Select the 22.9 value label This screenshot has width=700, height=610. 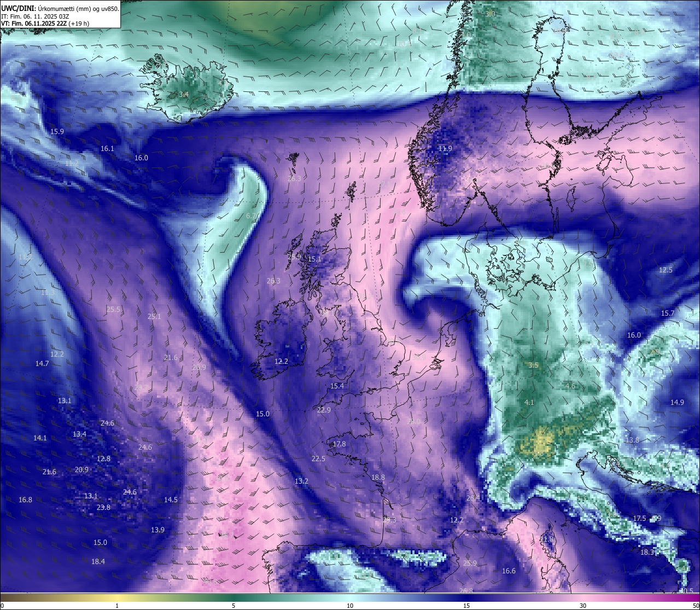click(x=324, y=410)
